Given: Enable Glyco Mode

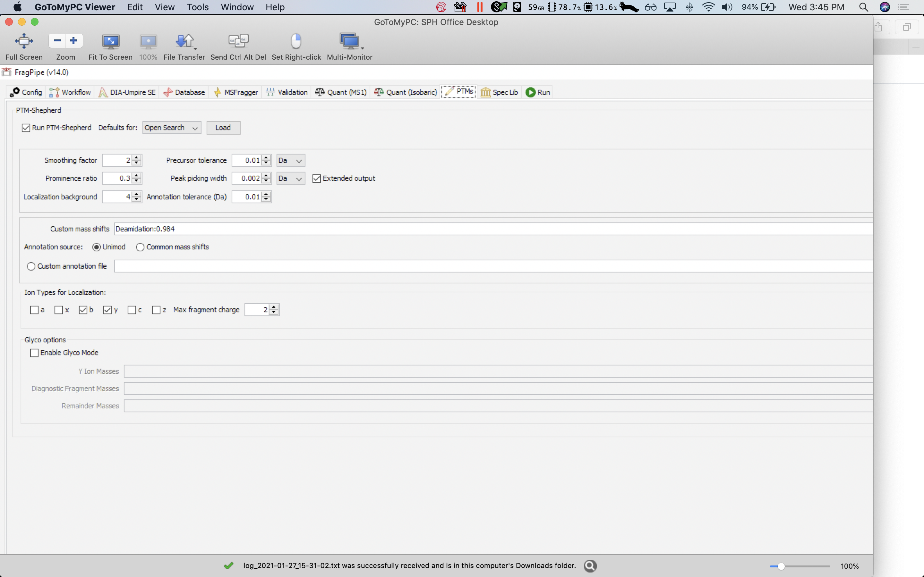Looking at the screenshot, I should click(x=34, y=353).
